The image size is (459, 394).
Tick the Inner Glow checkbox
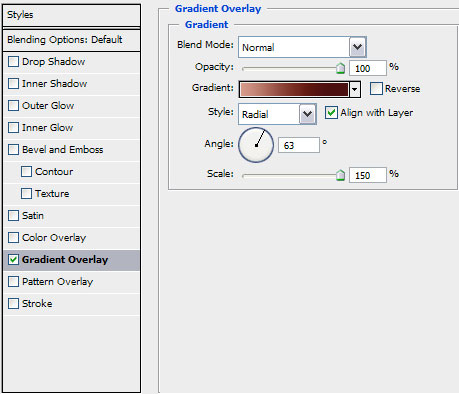click(13, 128)
